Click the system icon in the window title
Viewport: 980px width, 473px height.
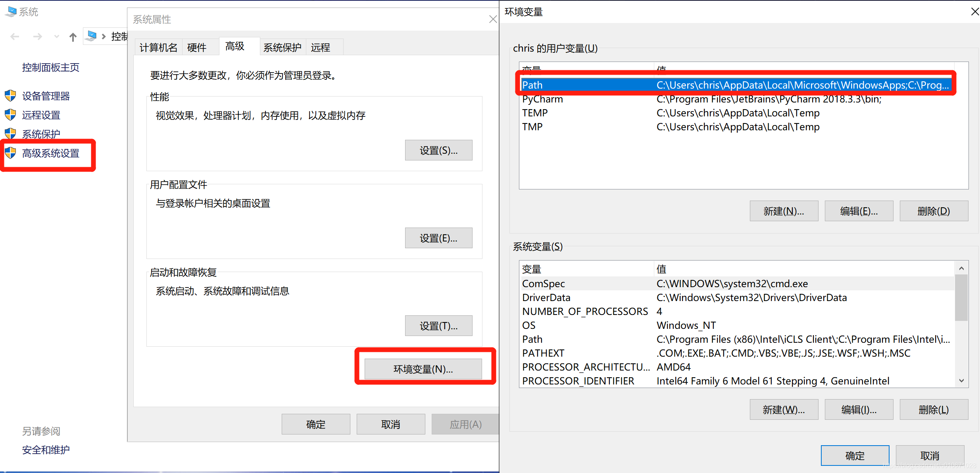tap(11, 12)
